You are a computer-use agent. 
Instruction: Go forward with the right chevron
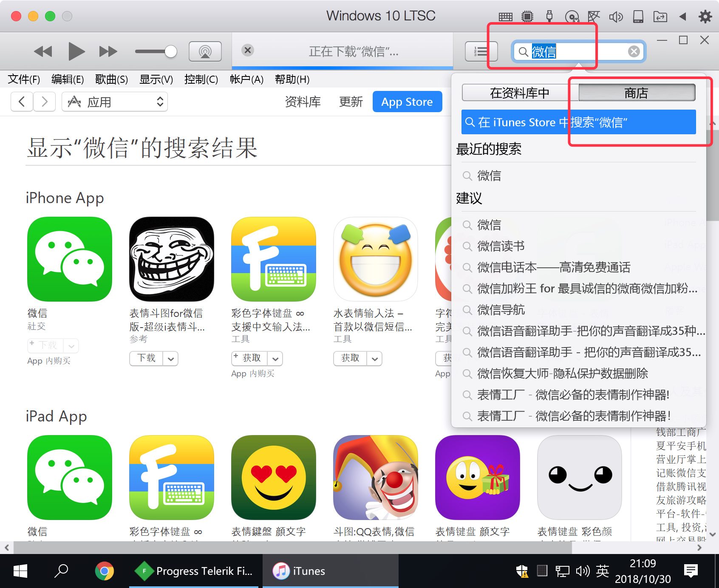45,102
